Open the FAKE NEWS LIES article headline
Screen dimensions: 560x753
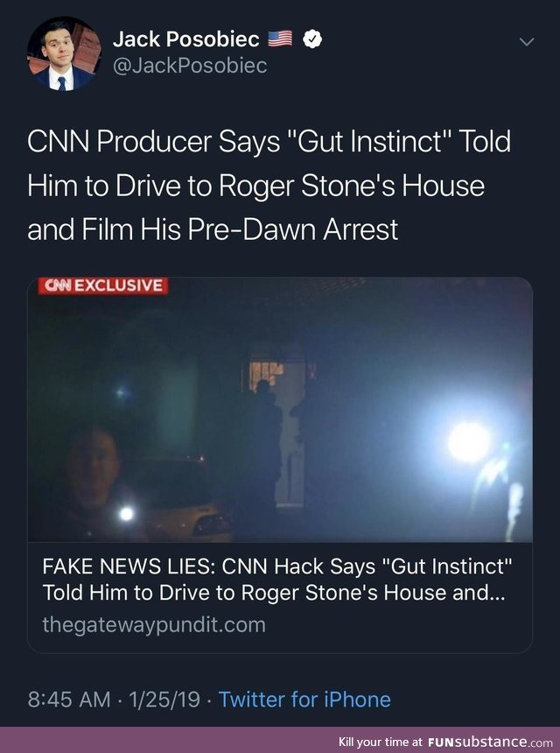click(x=277, y=579)
